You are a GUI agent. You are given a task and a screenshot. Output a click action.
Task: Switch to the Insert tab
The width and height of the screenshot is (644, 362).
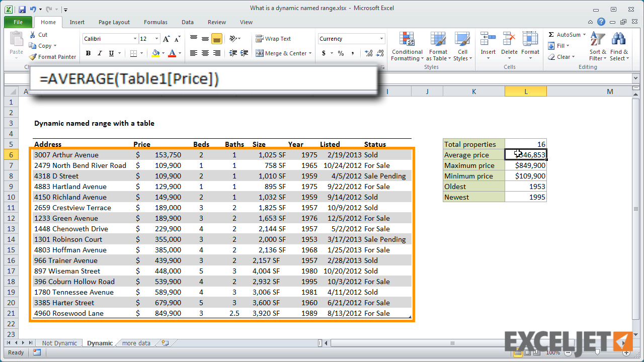(77, 22)
